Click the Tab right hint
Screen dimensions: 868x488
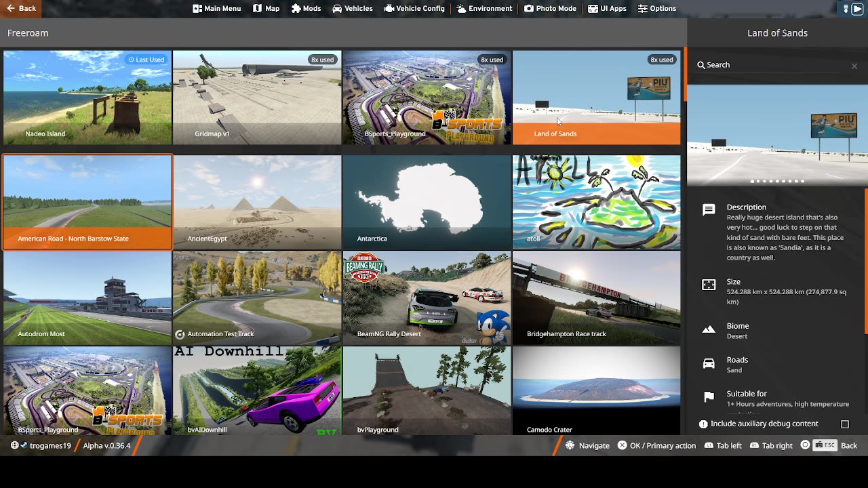pos(771,446)
